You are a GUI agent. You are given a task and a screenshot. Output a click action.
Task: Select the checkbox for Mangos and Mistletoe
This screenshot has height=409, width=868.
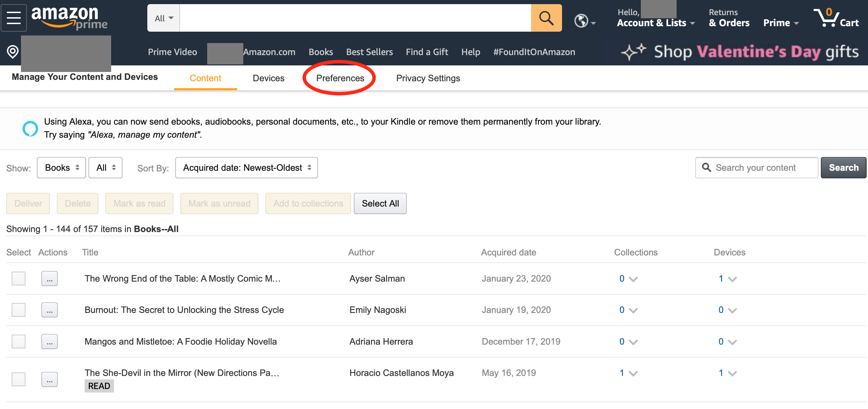click(x=18, y=341)
